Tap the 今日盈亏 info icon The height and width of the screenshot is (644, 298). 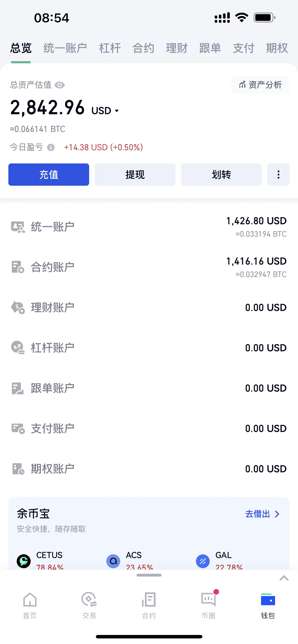point(51,147)
